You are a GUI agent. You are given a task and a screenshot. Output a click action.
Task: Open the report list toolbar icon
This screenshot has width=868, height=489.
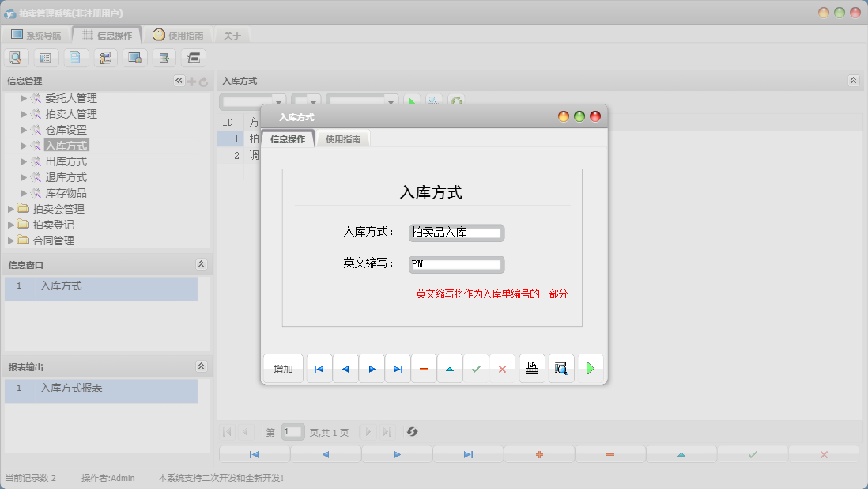pos(193,57)
